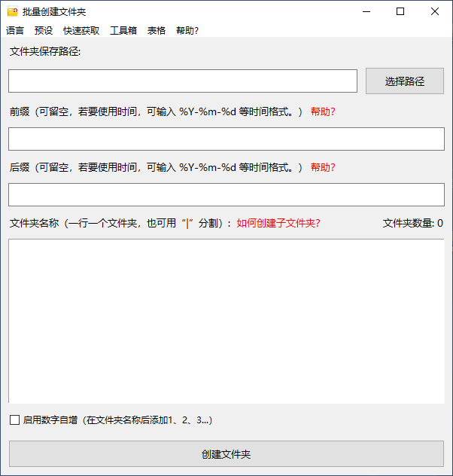Open the 表格 menu
This screenshot has height=476, width=453.
pos(157,31)
